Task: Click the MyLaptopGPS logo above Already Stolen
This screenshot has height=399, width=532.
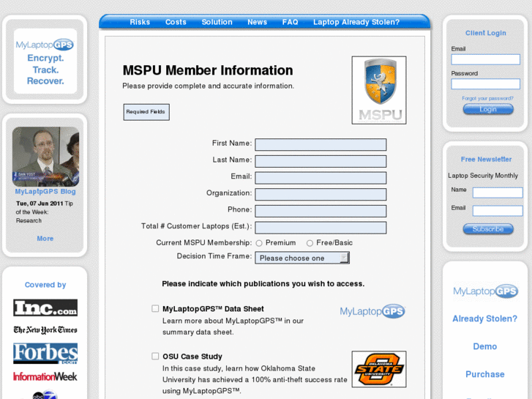Action: pos(485,291)
